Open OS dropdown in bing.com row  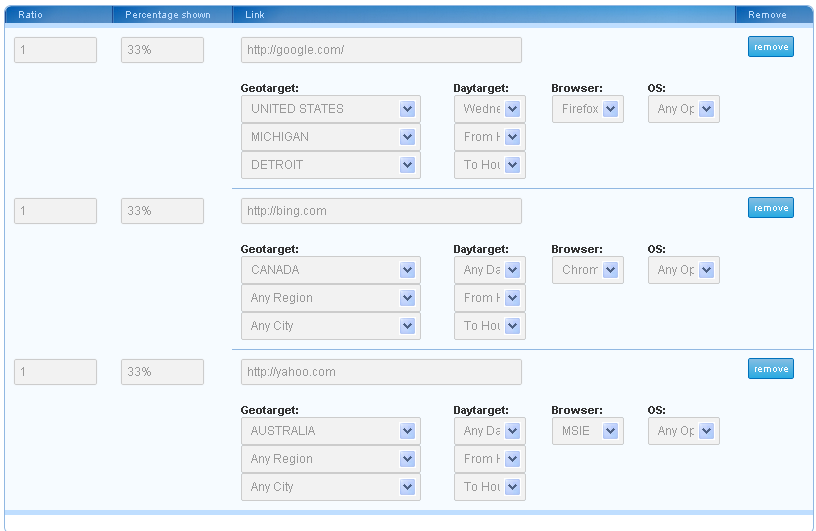point(684,270)
